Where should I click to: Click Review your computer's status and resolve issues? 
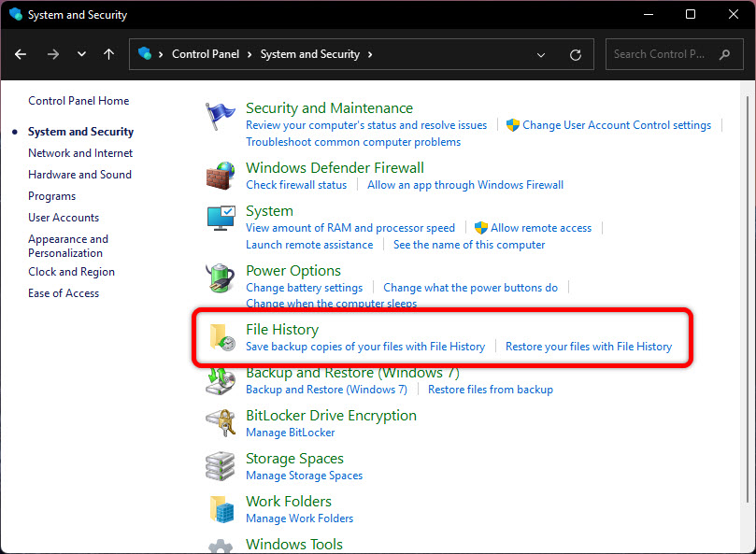(x=366, y=125)
